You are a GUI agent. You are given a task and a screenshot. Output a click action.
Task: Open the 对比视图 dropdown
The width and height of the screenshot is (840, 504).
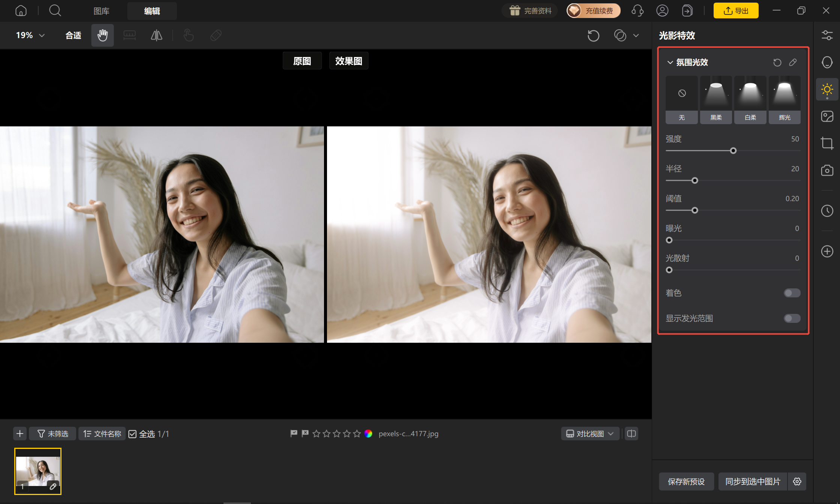590,434
